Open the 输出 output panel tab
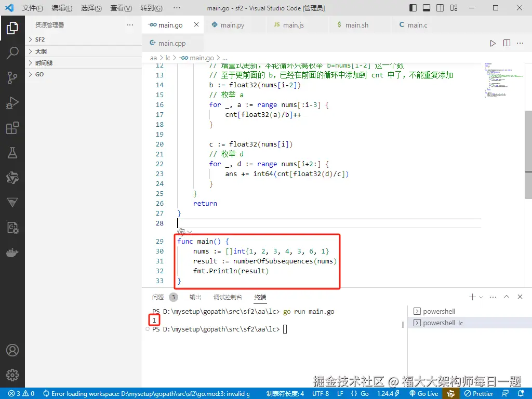Viewport: 532px width, 399px height. pos(195,297)
